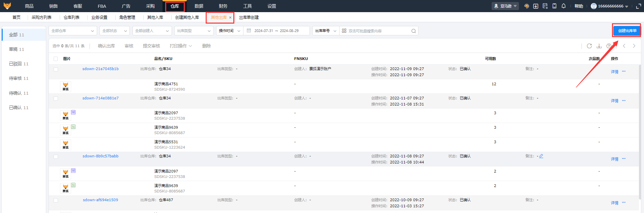Viewport: 644px width, 213px height.
Task: Click the 帮助 link
Action: click(x=579, y=6)
